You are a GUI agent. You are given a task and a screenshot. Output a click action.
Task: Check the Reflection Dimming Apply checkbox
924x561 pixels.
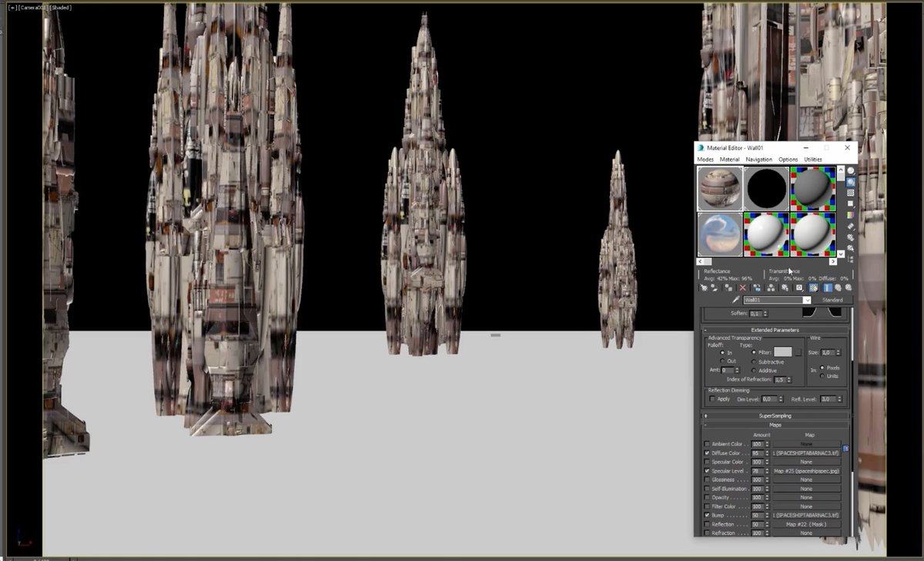pyautogui.click(x=712, y=398)
